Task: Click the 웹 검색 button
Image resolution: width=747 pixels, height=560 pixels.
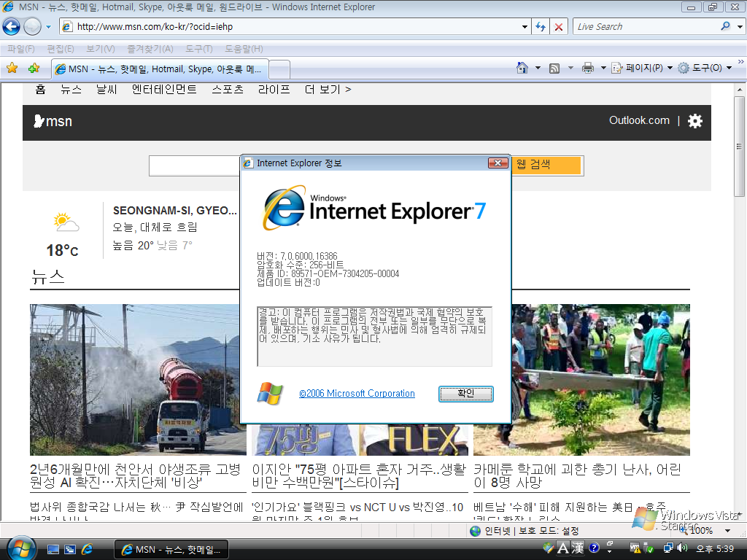Action: [x=547, y=166]
